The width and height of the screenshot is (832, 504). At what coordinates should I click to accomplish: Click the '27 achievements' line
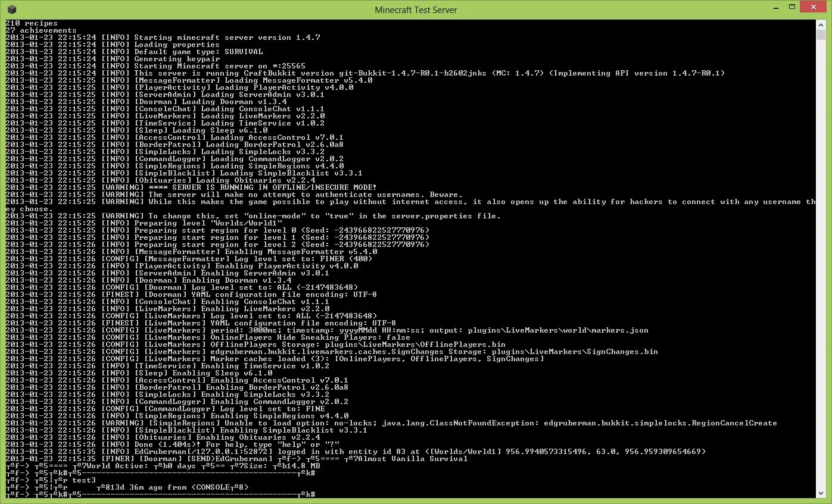coord(41,30)
